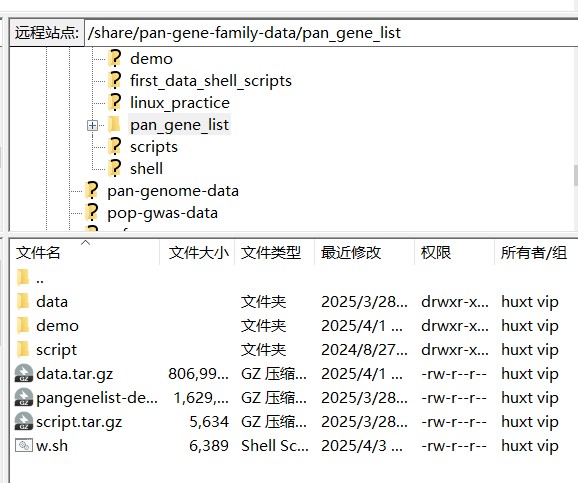Click 2024/8/27 modified date of script folder
The image size is (578, 483).
pyautogui.click(x=364, y=350)
